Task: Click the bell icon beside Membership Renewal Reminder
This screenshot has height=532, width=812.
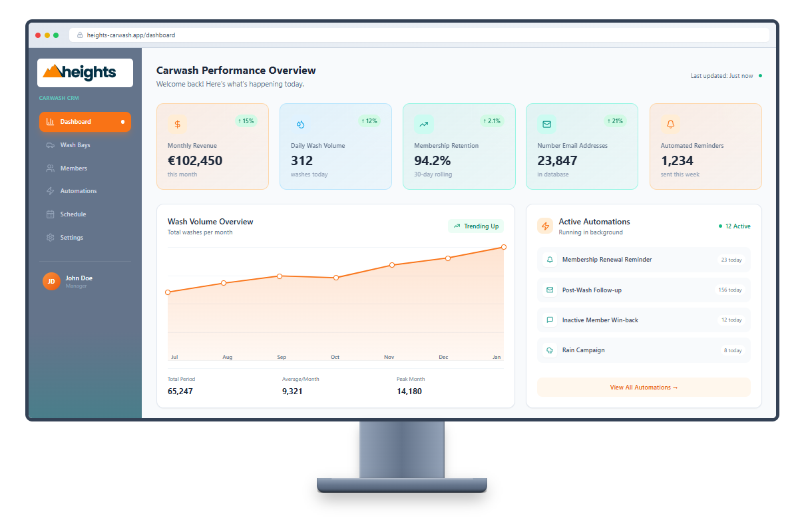Action: 549,260
